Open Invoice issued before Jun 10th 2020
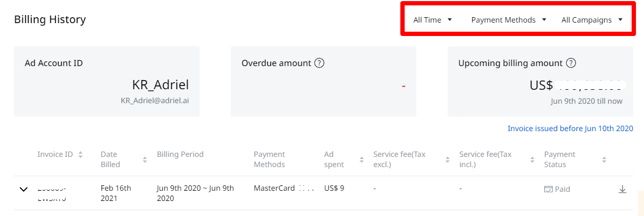The height and width of the screenshot is (216, 644). coord(570,128)
